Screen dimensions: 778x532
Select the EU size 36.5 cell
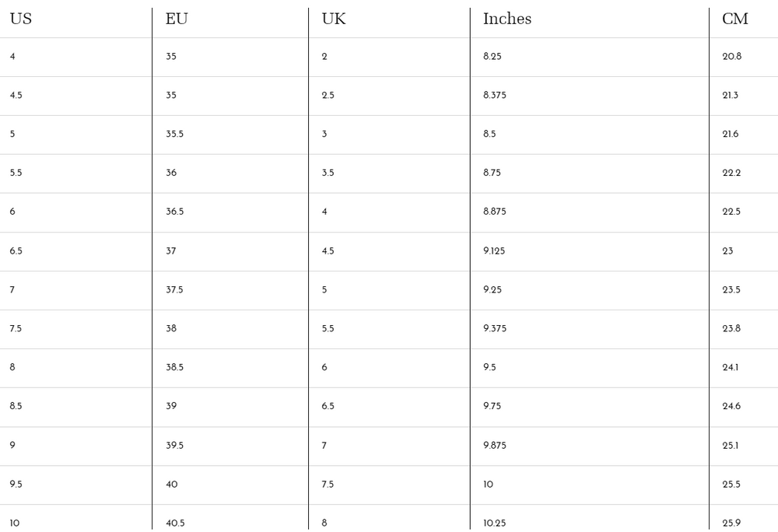[175, 212]
